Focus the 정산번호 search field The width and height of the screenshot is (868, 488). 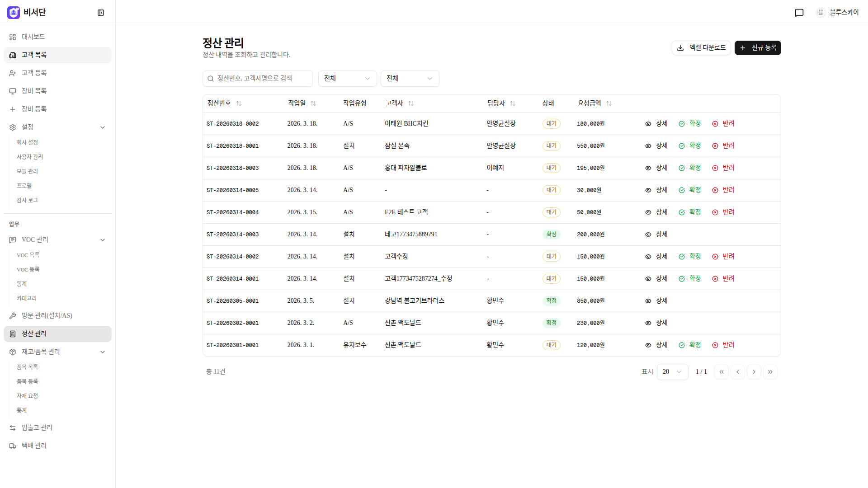(x=258, y=79)
